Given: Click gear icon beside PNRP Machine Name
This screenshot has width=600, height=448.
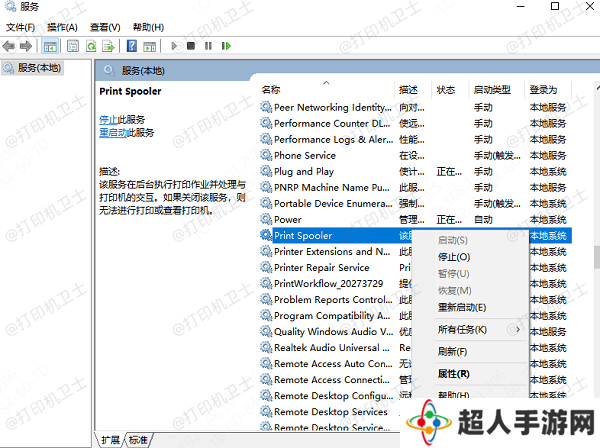Looking at the screenshot, I should (x=266, y=187).
